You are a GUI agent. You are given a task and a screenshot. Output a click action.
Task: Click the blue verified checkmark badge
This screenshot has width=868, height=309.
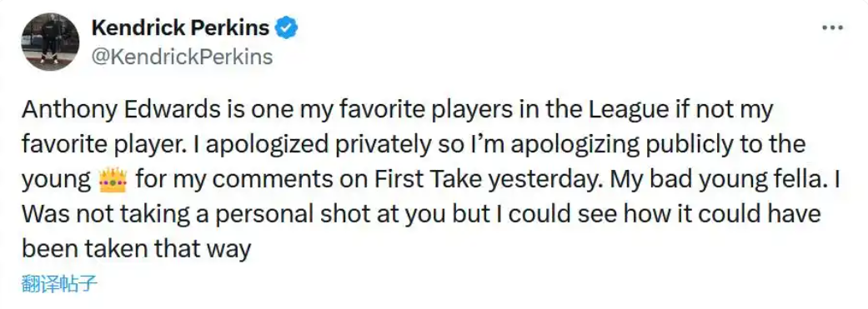pos(288,27)
